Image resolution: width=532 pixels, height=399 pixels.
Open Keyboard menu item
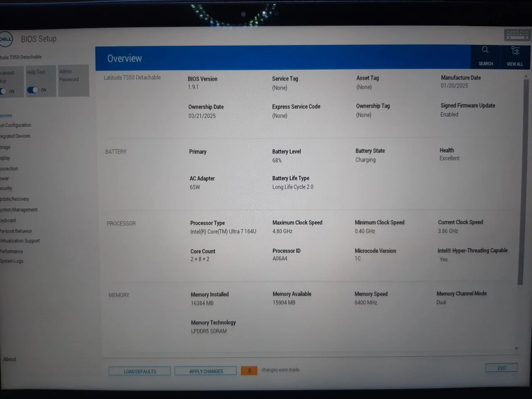tap(8, 221)
